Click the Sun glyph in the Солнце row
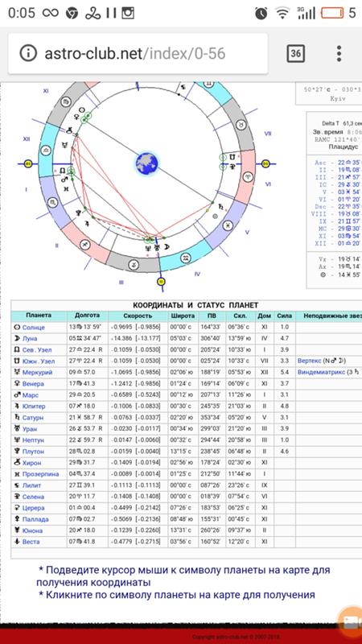 coord(17,328)
